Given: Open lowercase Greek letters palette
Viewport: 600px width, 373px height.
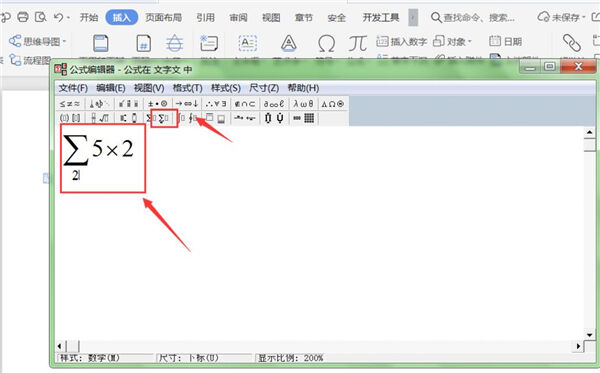Looking at the screenshot, I should tap(303, 104).
